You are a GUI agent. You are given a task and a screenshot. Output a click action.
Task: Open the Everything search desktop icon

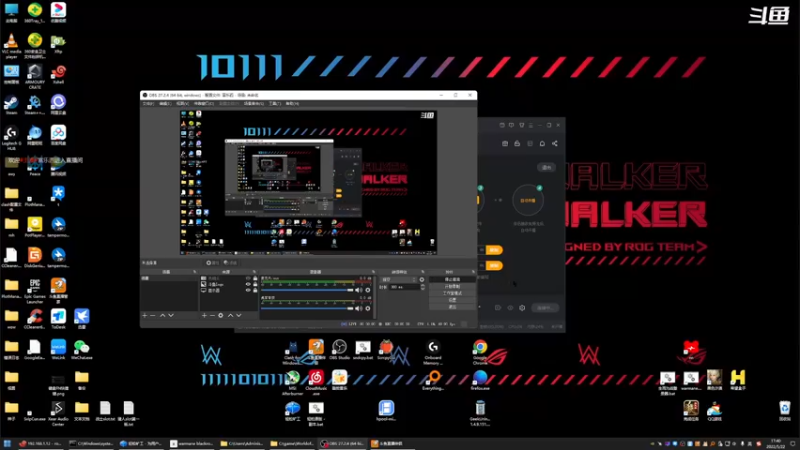pyautogui.click(x=433, y=381)
